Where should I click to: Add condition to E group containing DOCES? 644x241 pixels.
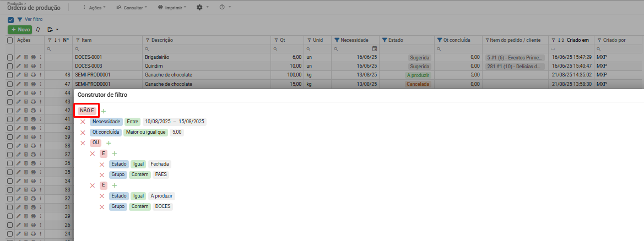tap(115, 185)
